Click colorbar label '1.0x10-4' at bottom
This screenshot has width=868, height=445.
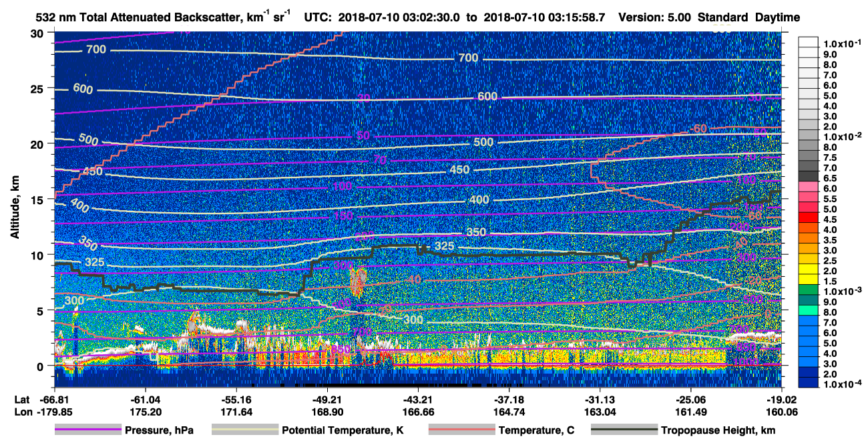pos(842,384)
